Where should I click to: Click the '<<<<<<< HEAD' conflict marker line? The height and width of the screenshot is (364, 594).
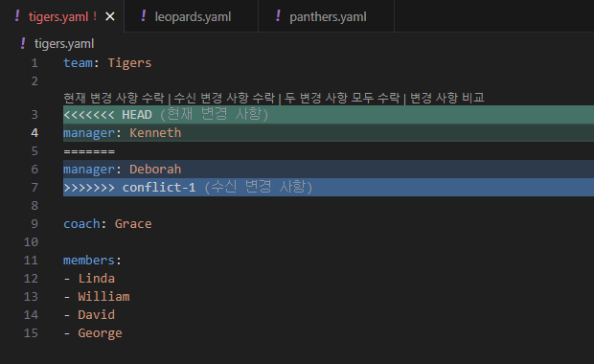coord(329,114)
